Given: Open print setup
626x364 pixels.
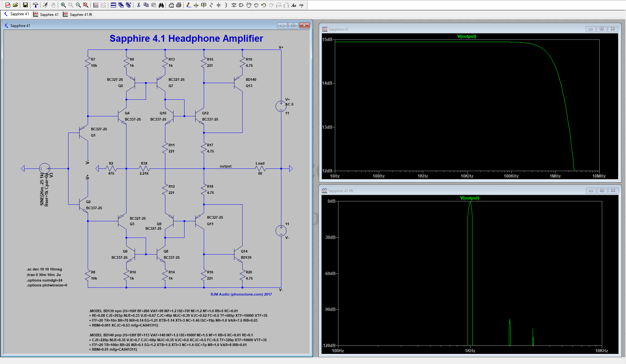Looking at the screenshot, I should click(171, 5).
